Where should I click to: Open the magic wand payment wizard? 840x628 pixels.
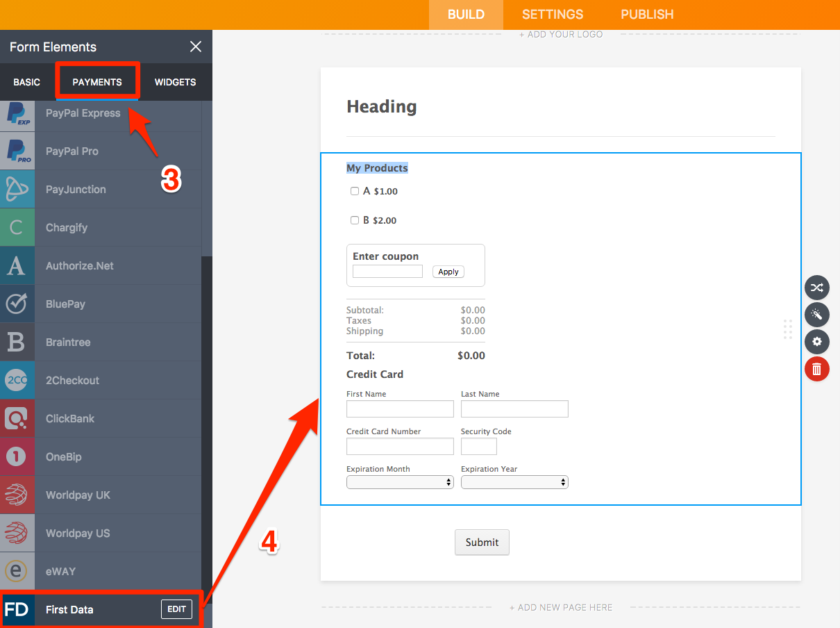coord(816,315)
